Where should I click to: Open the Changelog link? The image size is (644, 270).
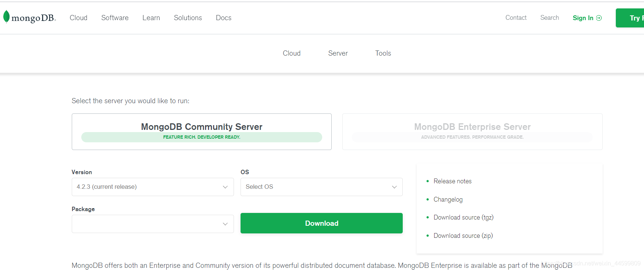[x=448, y=199]
